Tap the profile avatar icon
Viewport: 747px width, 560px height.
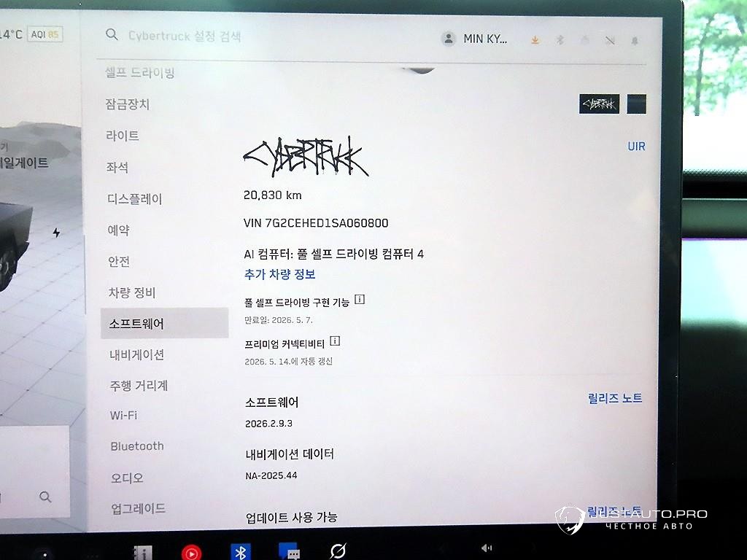(x=449, y=39)
